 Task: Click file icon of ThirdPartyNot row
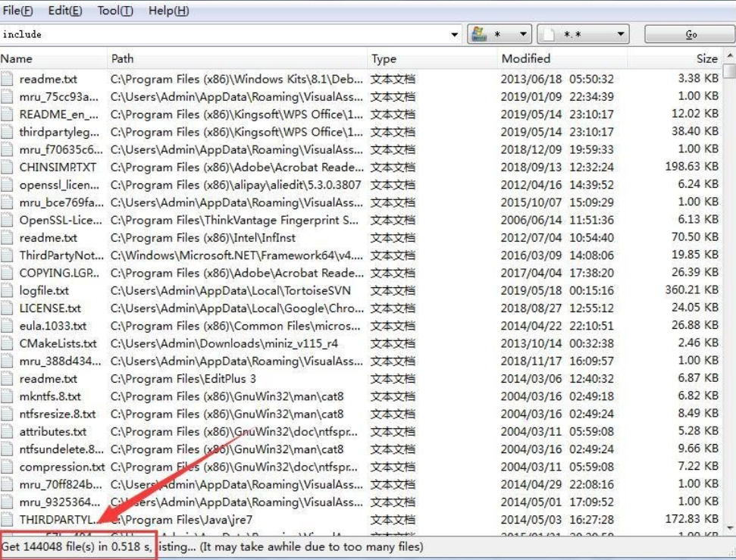[x=7, y=255]
